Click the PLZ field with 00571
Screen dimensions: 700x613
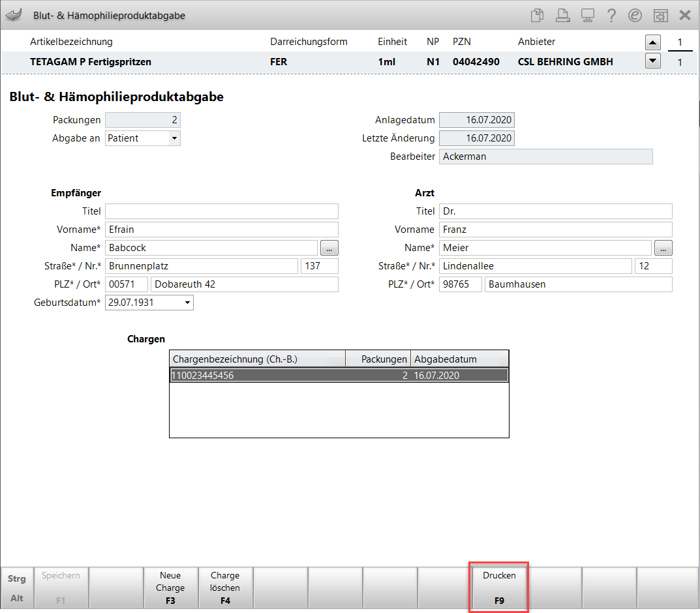pyautogui.click(x=127, y=284)
